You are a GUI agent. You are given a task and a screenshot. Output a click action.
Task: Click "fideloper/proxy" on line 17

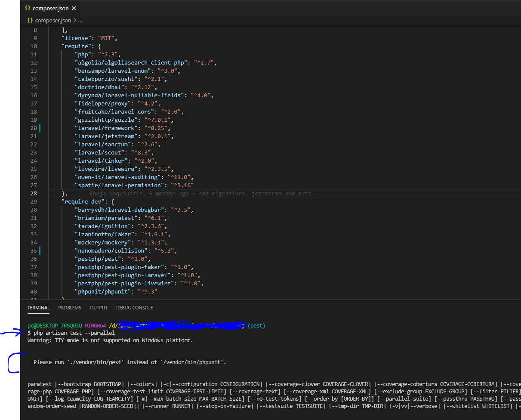pos(105,103)
